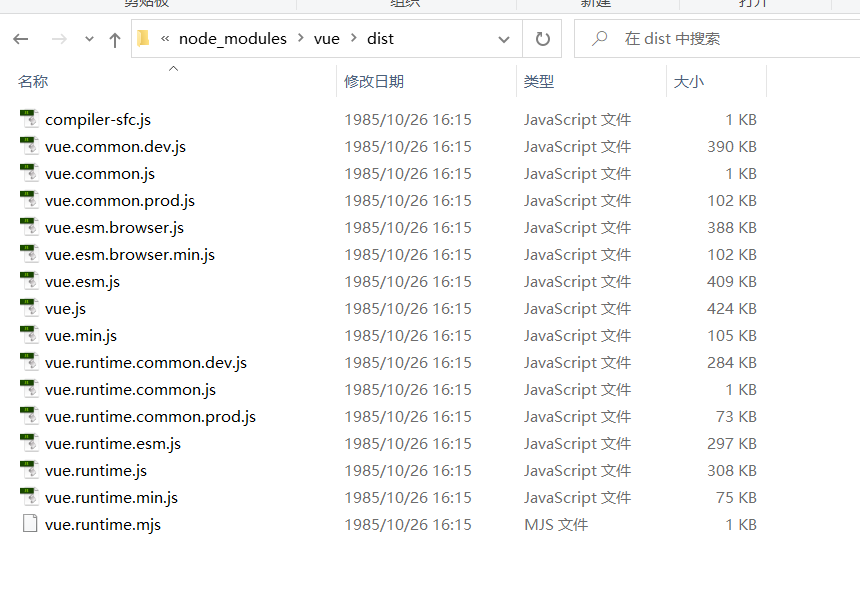860x611 pixels.
Task: Click the vue.esm.browser.js file name
Action: pos(114,228)
